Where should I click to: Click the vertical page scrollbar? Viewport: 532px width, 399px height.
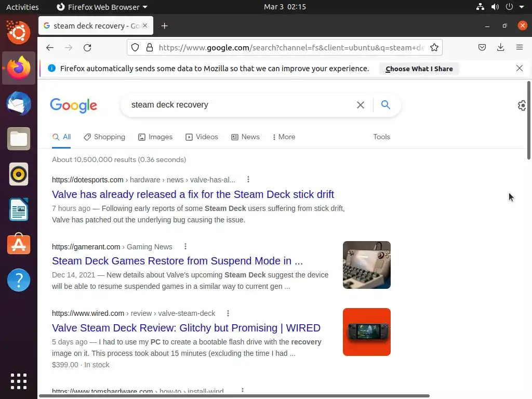point(529,120)
